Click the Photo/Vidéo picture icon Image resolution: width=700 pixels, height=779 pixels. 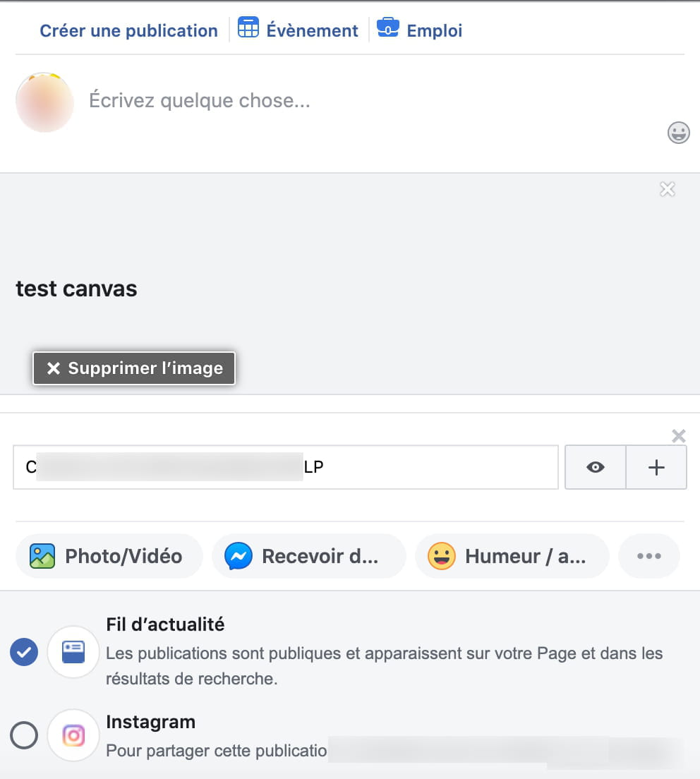(42, 556)
